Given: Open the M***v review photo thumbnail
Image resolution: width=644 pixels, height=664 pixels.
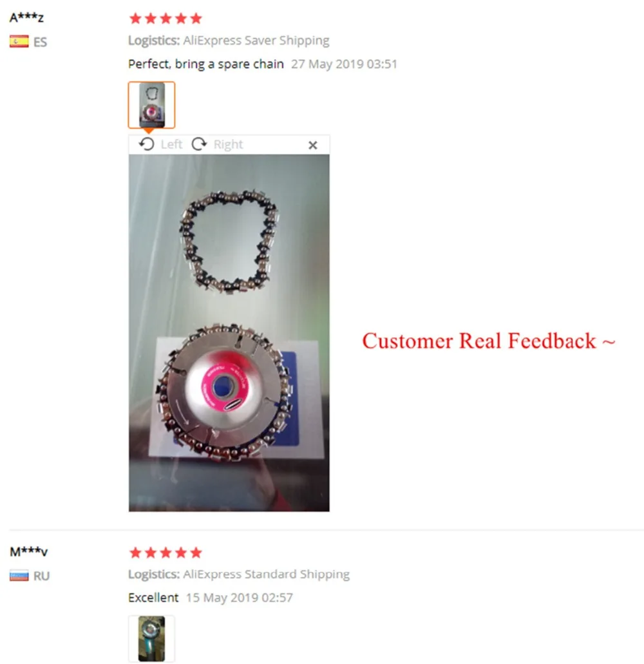Looking at the screenshot, I should [x=151, y=639].
